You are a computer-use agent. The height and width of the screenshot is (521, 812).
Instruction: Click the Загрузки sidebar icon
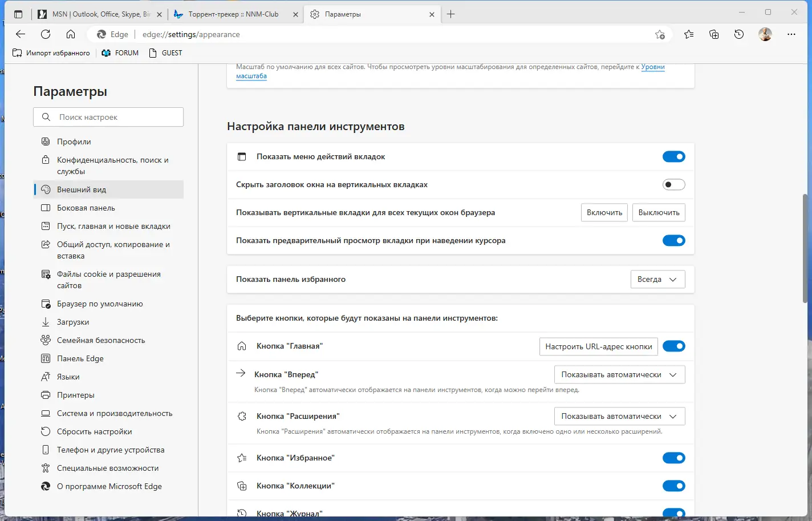point(46,322)
